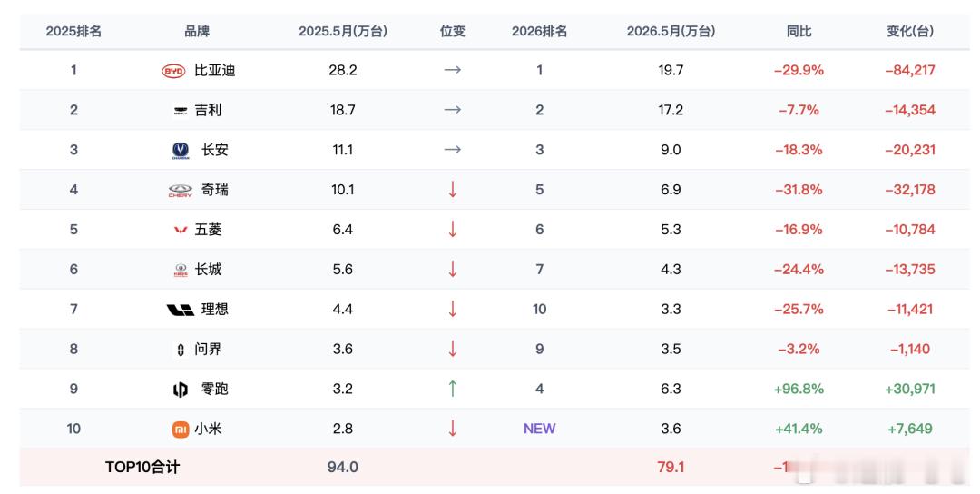980x494 pixels.
Task: Click the red down arrow in 长城 row
Action: pos(453,269)
